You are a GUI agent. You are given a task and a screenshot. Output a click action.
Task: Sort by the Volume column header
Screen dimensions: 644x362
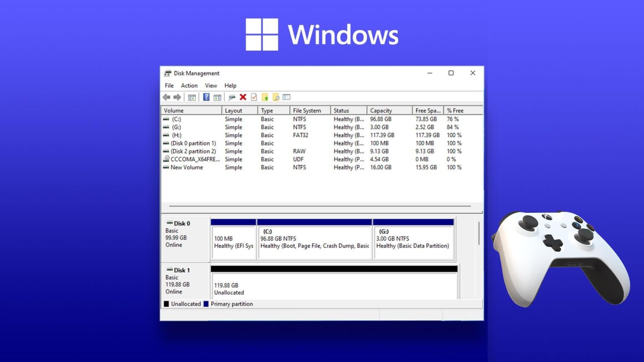(x=192, y=111)
